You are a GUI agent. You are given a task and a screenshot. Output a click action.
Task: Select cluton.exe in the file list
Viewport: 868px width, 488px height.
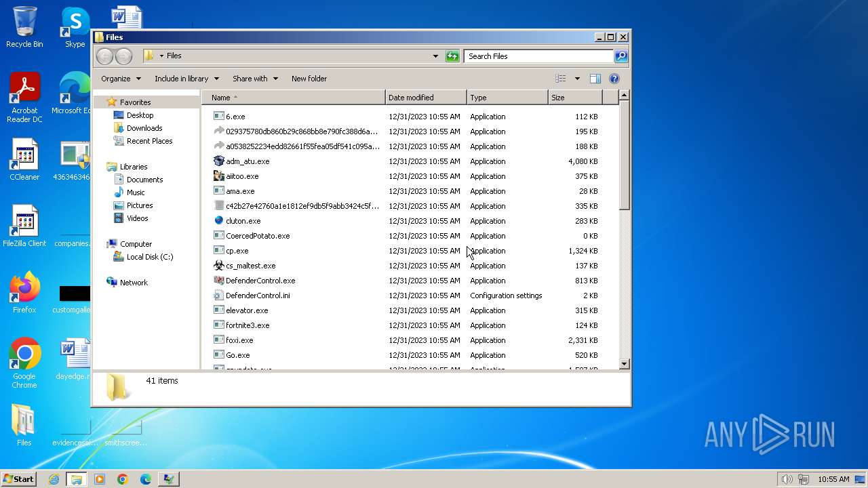(243, 221)
